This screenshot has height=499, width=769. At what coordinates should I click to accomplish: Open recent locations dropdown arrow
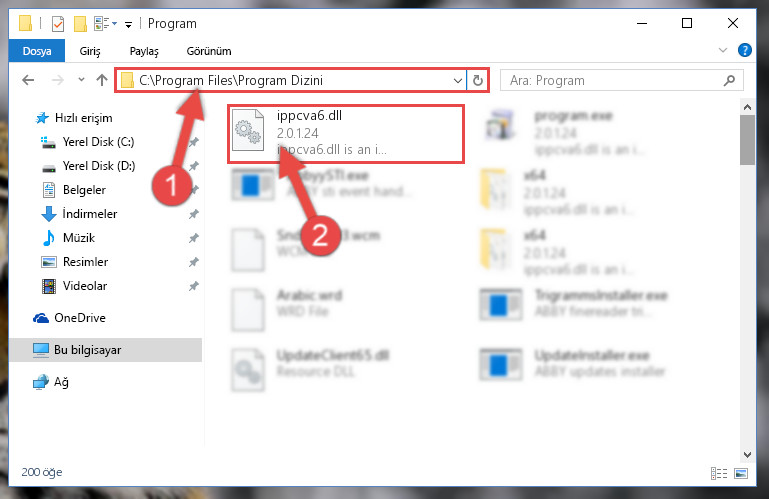[81, 79]
